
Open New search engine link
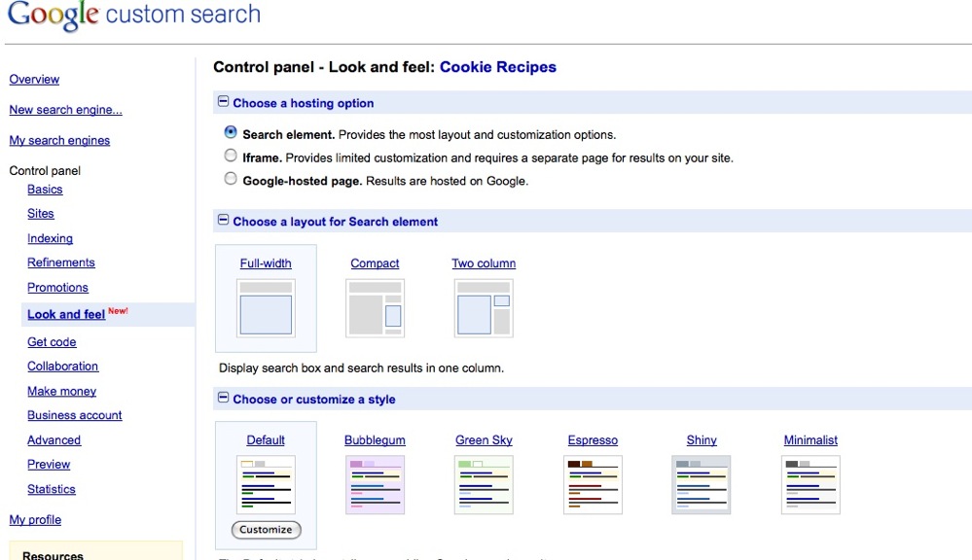pos(66,110)
